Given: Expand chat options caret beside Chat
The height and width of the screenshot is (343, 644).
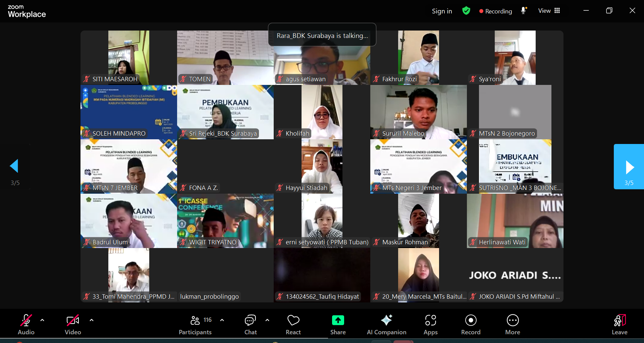Looking at the screenshot, I should (x=267, y=320).
